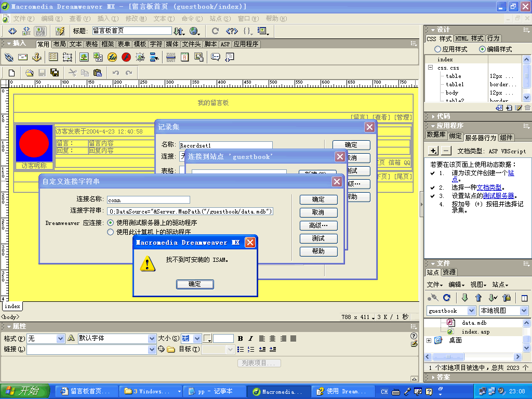Click the Put Files blue up arrow
Screen dimensions: 532x399
pos(478,298)
